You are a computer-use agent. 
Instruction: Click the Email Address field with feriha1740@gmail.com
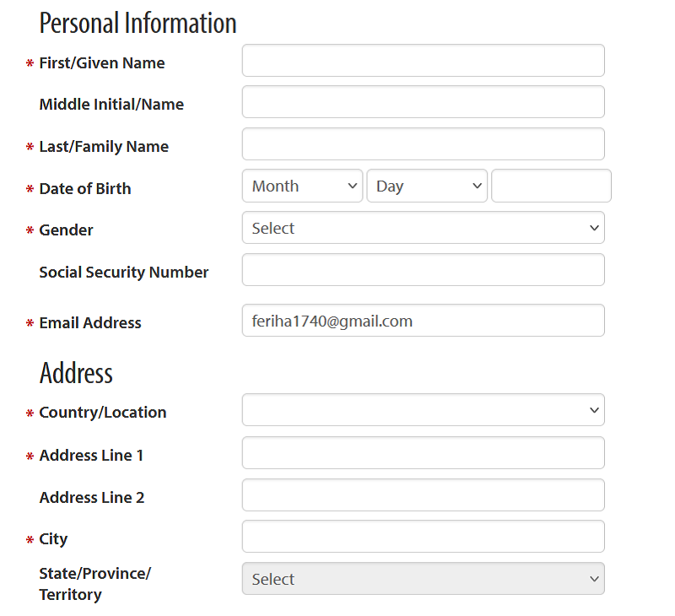(424, 321)
